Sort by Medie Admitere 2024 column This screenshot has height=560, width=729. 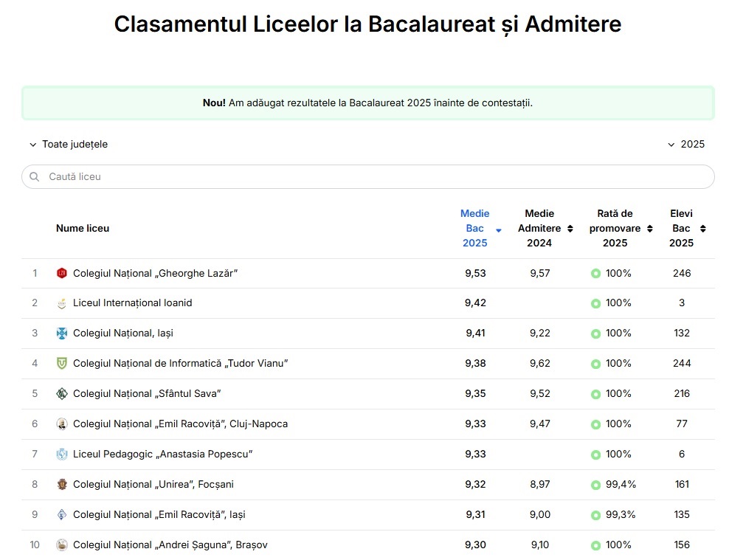tap(545, 228)
